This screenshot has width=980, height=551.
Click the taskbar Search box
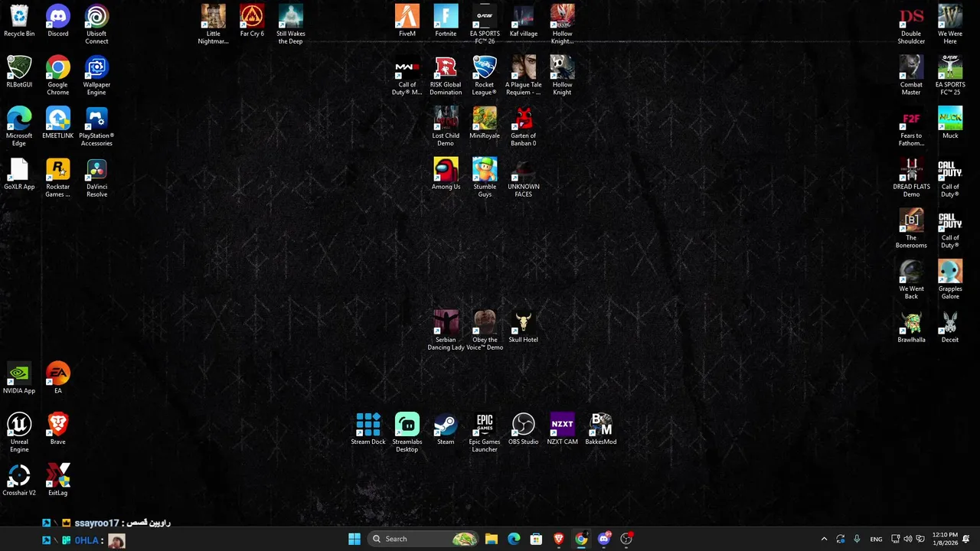[423, 539]
